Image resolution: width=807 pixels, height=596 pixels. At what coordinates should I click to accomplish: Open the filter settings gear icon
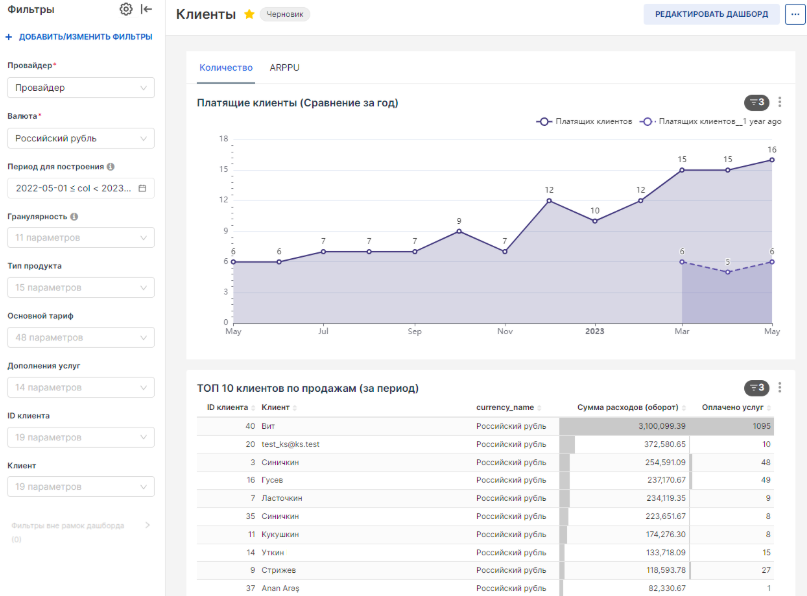point(126,10)
